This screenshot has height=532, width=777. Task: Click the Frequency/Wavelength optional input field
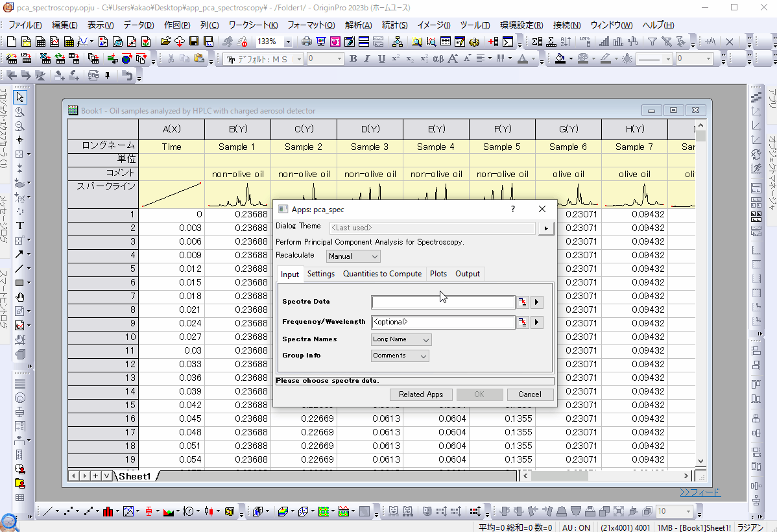tap(443, 322)
